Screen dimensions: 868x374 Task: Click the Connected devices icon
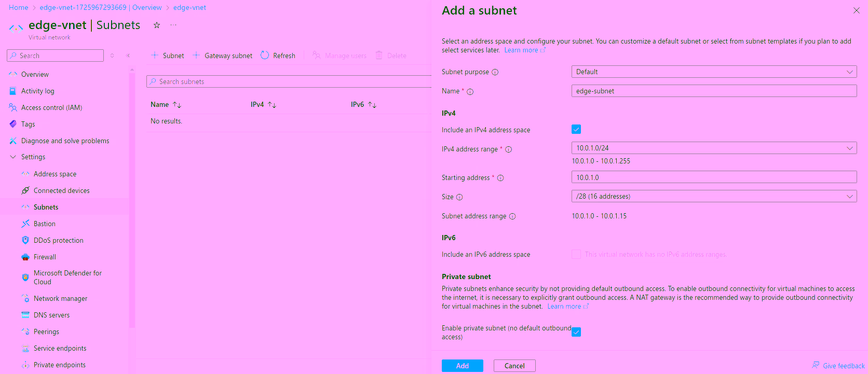point(25,190)
